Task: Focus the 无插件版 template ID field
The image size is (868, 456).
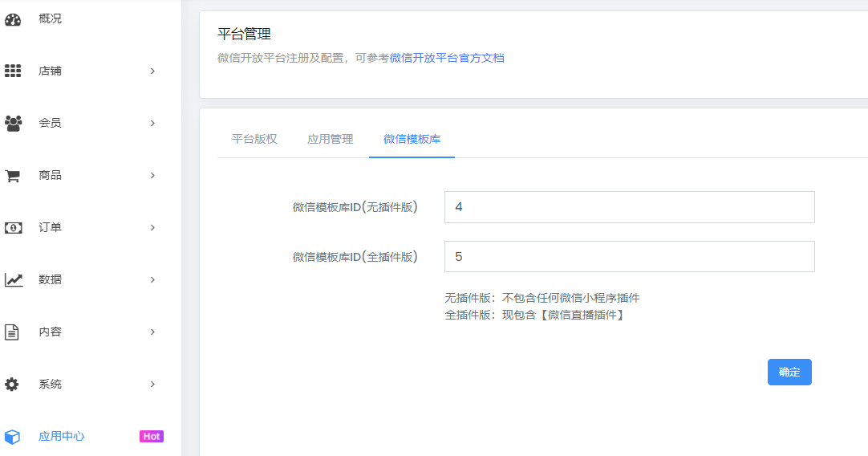Action: (630, 207)
